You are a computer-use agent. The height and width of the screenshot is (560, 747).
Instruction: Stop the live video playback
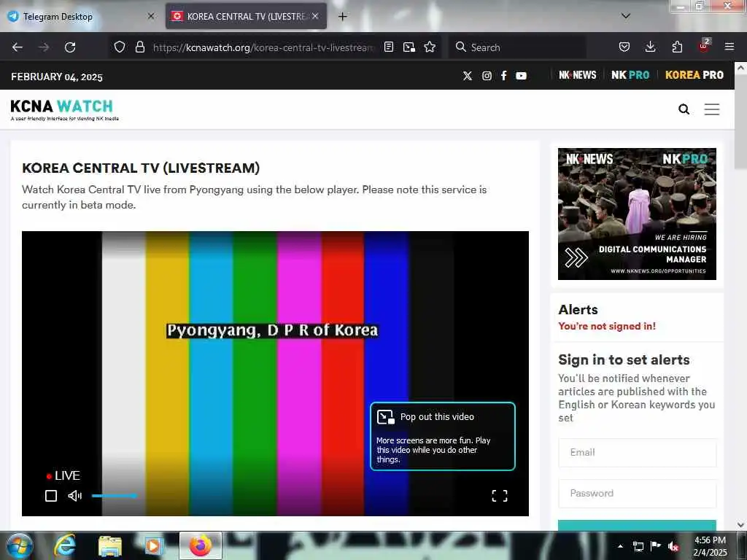[51, 496]
